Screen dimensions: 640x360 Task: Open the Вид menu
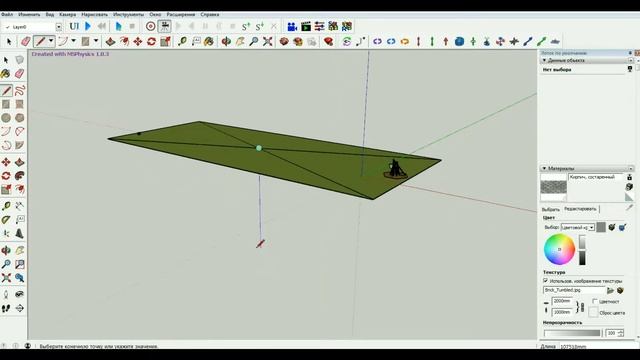click(x=50, y=15)
